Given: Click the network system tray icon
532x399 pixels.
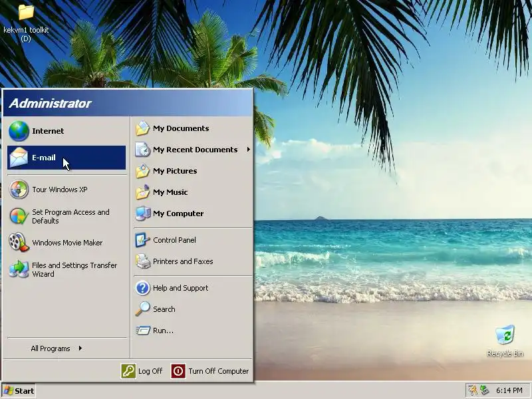Looking at the screenshot, I should coord(484,390).
